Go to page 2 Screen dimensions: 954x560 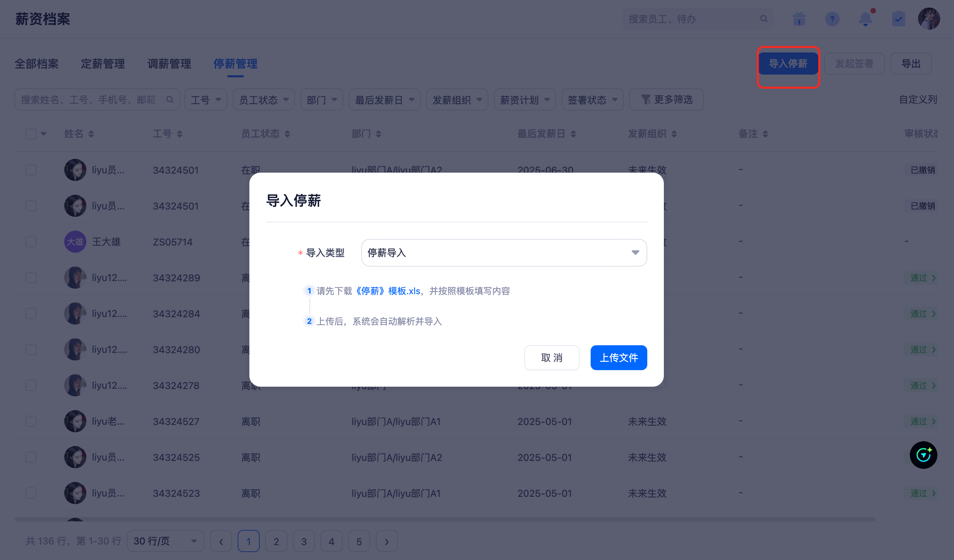coord(276,541)
